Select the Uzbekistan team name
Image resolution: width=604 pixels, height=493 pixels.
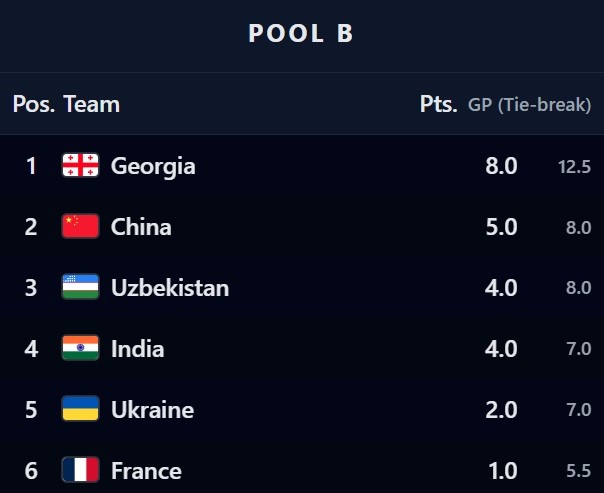tap(170, 288)
